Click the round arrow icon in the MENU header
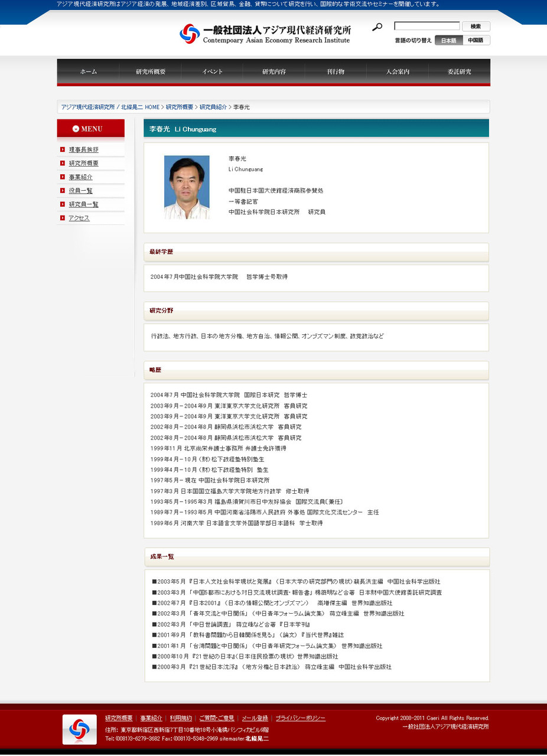Screen dimensions: 547x756 pyautogui.click(x=76, y=129)
